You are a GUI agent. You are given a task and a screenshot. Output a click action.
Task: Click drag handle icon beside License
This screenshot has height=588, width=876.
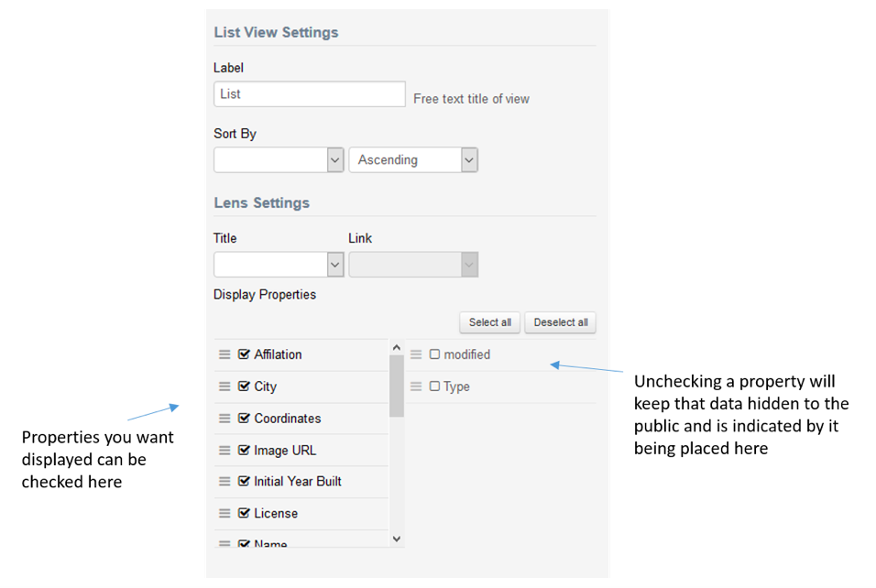224,514
